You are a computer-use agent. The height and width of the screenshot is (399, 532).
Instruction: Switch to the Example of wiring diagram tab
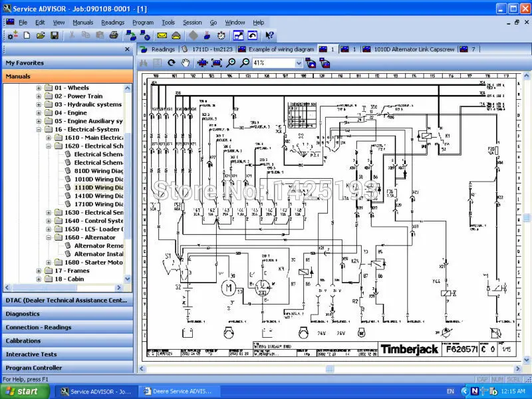click(x=276, y=49)
